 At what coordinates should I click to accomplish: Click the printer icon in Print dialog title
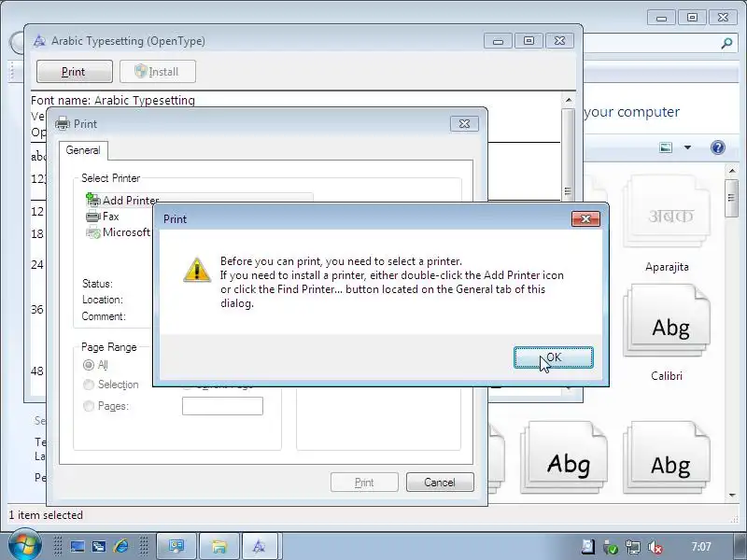click(63, 124)
